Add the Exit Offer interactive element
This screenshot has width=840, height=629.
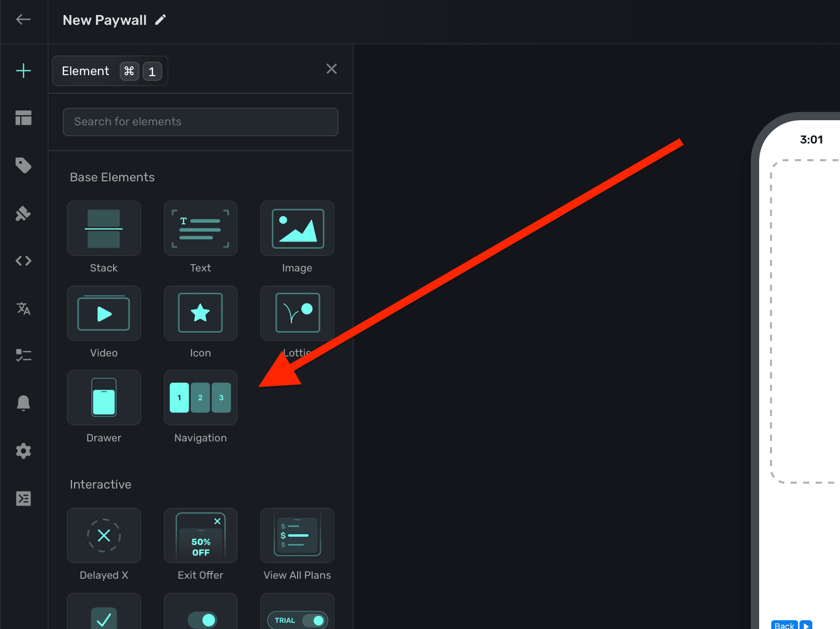coord(200,536)
